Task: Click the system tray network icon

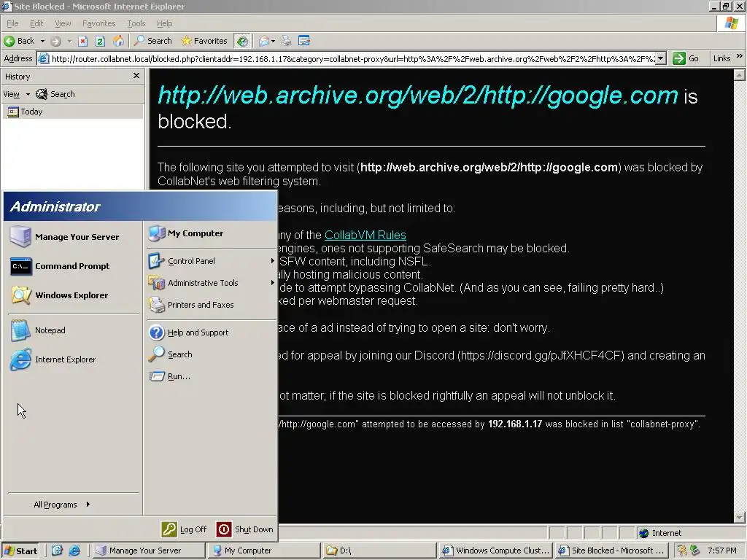Action: click(694, 551)
